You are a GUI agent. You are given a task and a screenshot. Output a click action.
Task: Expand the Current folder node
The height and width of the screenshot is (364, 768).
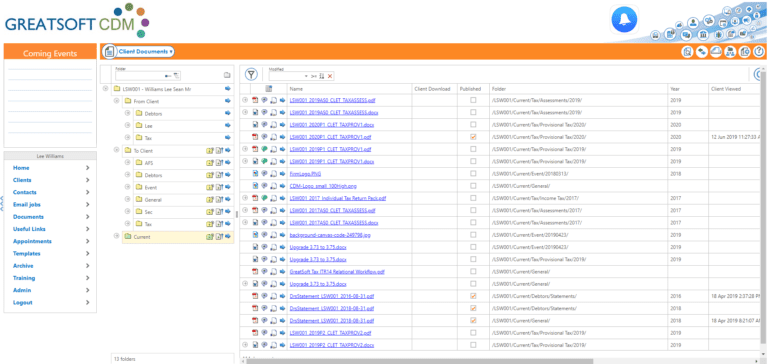tap(117, 236)
